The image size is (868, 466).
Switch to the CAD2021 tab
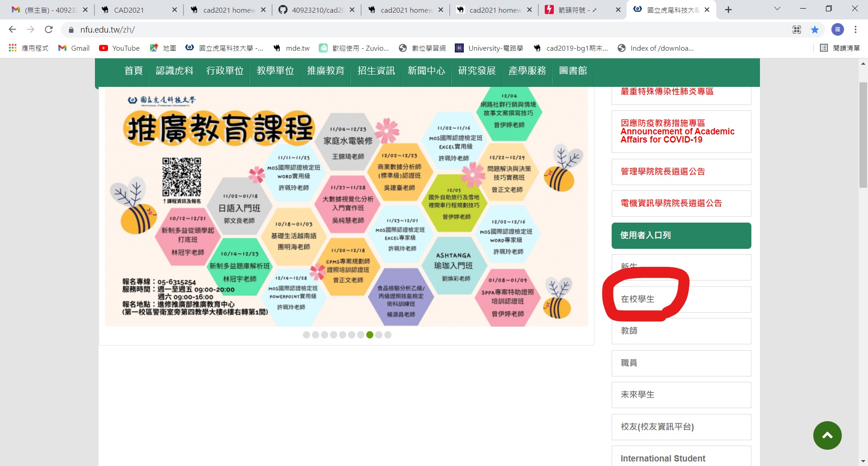tap(136, 10)
